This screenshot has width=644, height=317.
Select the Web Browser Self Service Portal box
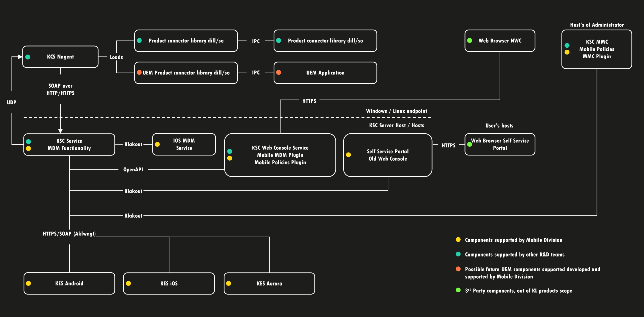pos(500,144)
